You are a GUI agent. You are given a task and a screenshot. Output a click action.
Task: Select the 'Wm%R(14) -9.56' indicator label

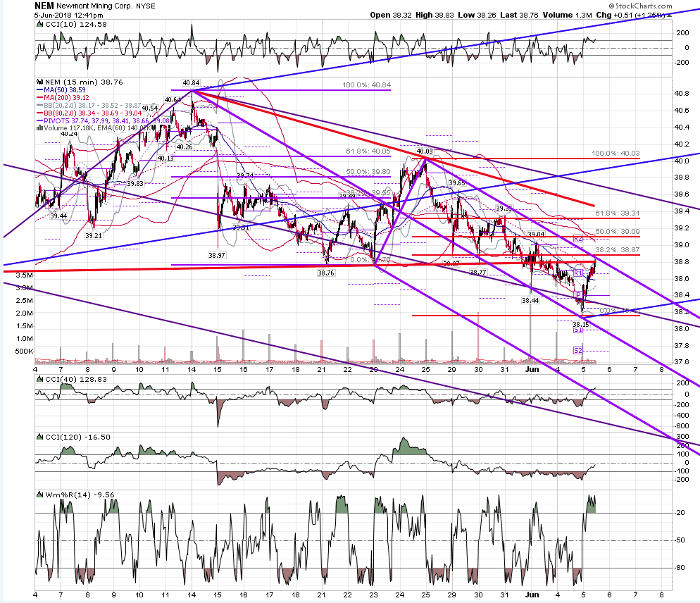coord(76,495)
